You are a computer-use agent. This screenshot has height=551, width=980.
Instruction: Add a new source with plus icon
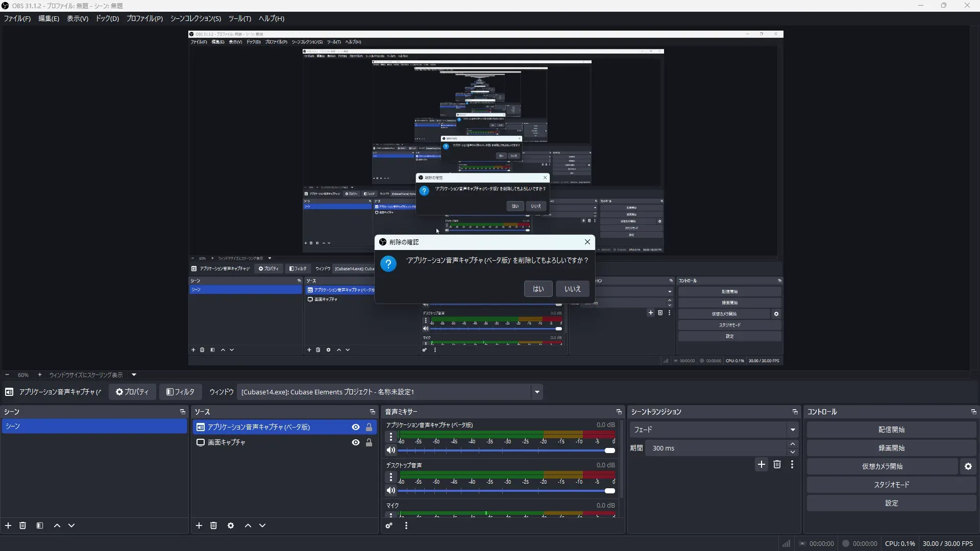coord(199,525)
